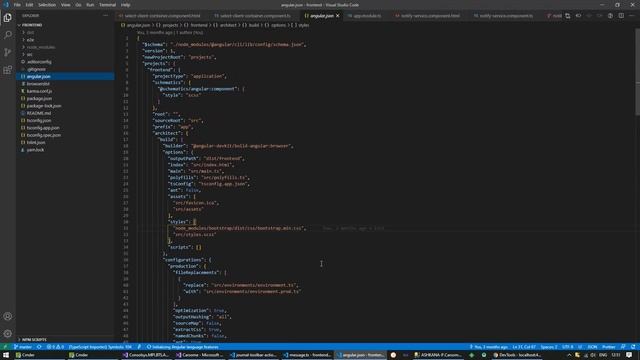Click the synchronize changes icon in status bar
640x360 pixels.
coord(39,347)
